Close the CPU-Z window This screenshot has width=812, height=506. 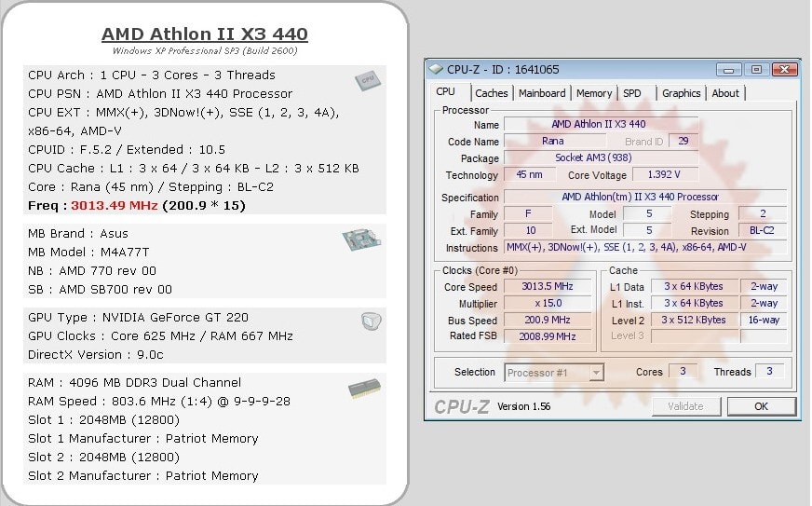(x=785, y=69)
